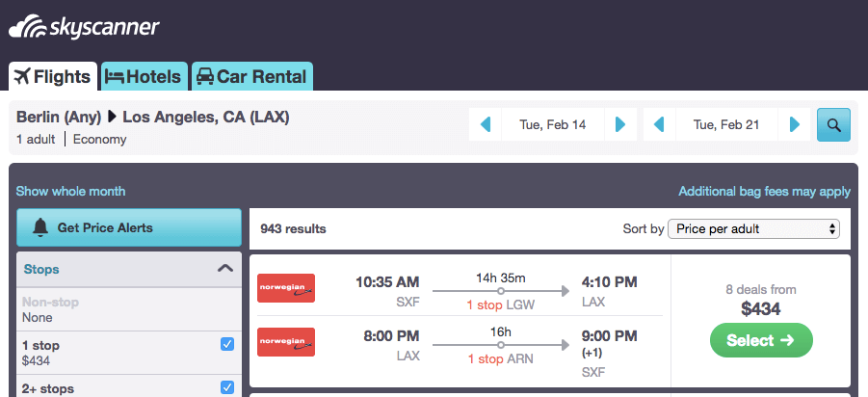Go to previous return date arrow
868x397 pixels.
[x=659, y=124]
